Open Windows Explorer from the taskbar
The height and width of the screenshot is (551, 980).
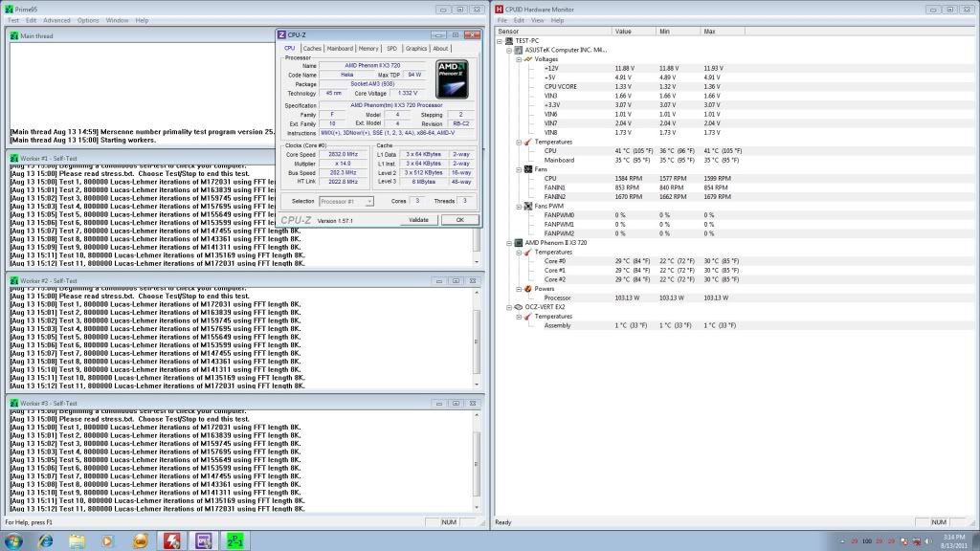pos(77,541)
